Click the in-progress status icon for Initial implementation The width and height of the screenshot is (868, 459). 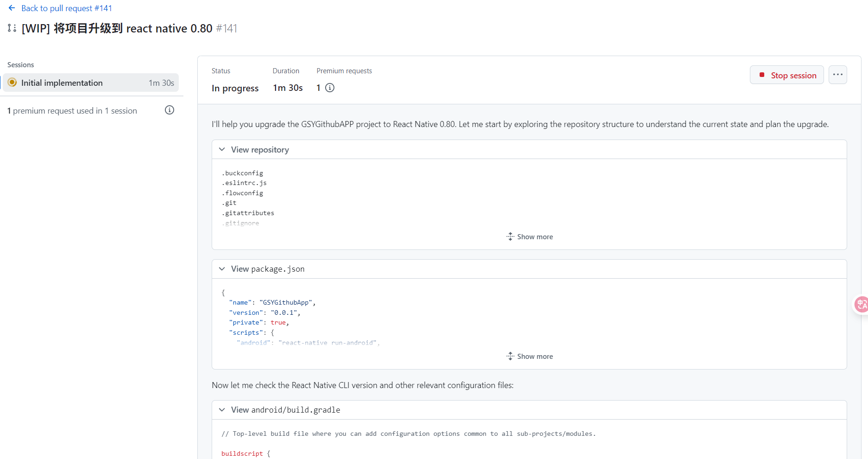click(13, 83)
